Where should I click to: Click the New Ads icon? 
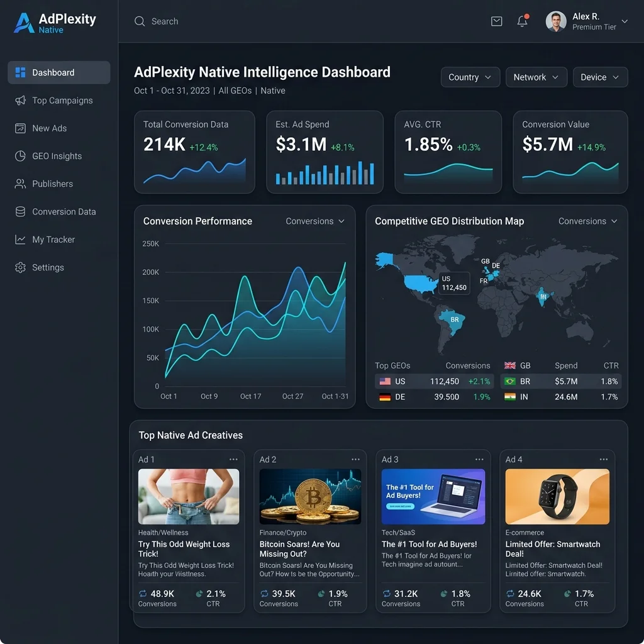(x=20, y=128)
